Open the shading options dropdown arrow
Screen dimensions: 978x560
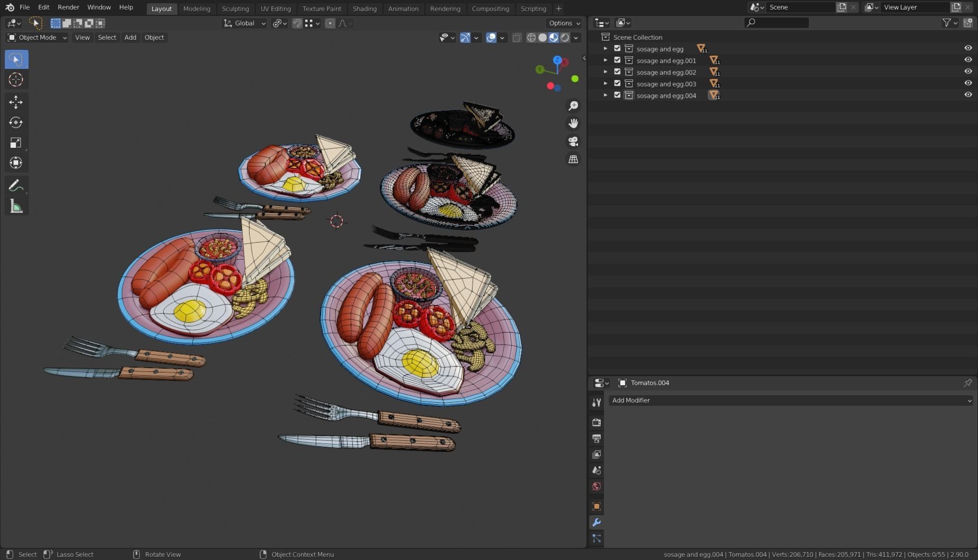pos(576,38)
